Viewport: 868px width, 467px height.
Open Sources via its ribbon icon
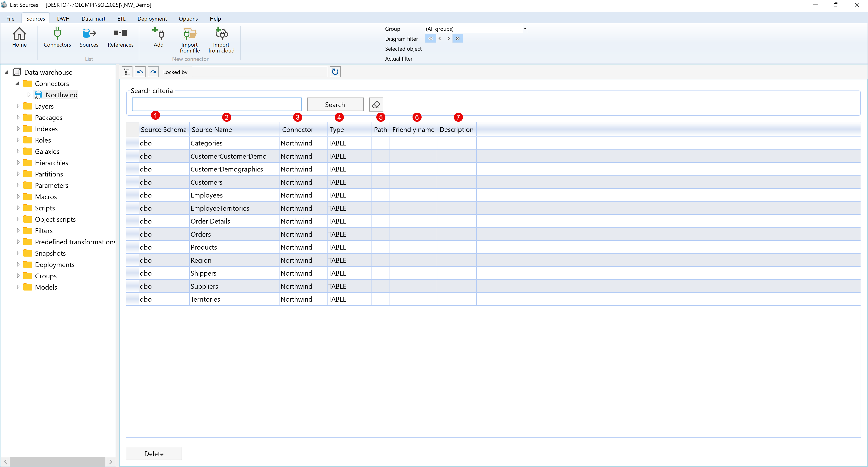click(x=89, y=38)
